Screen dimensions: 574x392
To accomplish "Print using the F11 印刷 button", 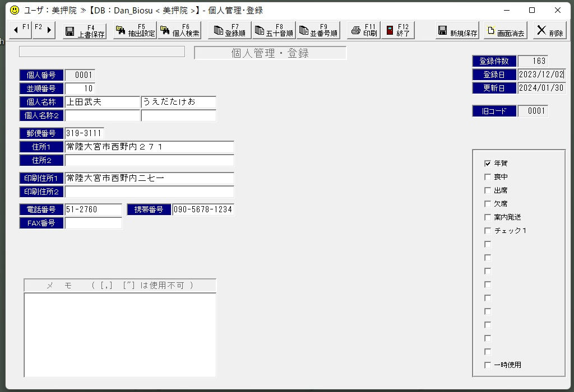I will click(363, 30).
